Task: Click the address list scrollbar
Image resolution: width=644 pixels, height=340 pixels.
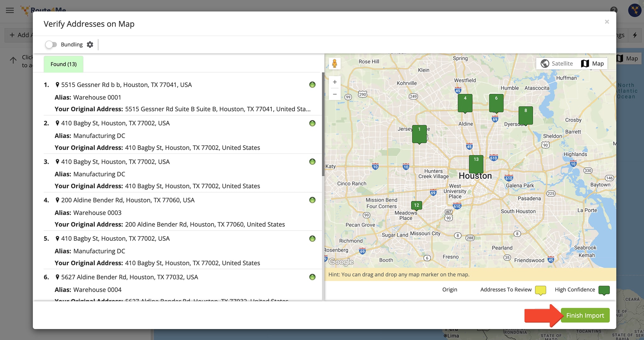Action: coord(323,124)
